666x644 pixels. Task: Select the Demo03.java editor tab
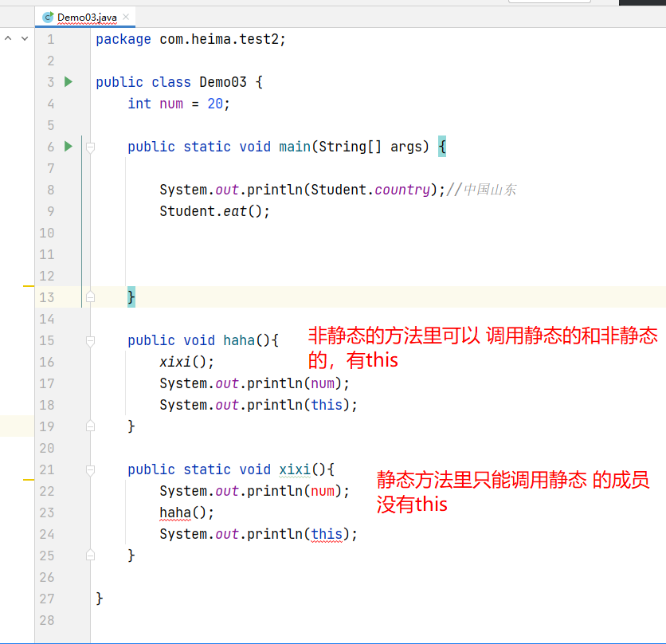tap(88, 16)
